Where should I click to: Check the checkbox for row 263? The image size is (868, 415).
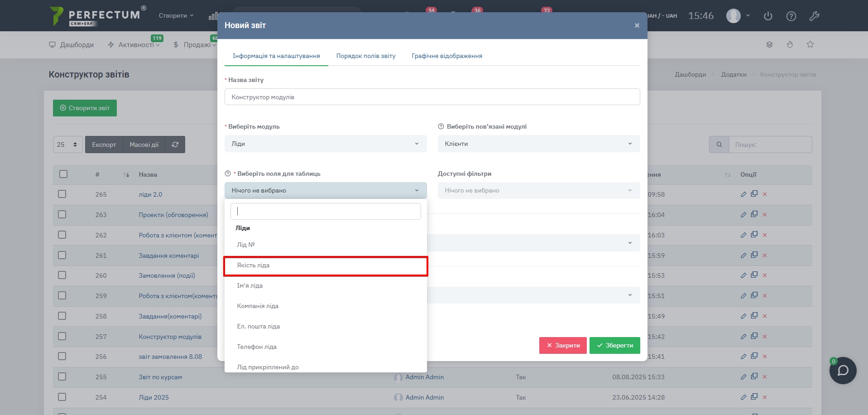pos(62,214)
